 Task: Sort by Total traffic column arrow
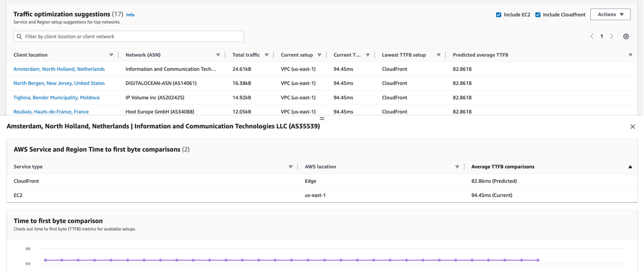pyautogui.click(x=267, y=55)
